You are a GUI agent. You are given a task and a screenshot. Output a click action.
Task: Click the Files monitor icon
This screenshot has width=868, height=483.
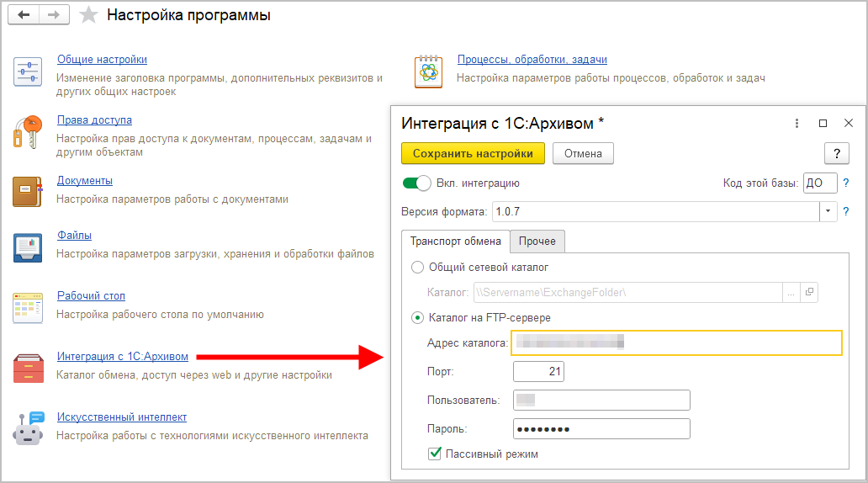28,247
